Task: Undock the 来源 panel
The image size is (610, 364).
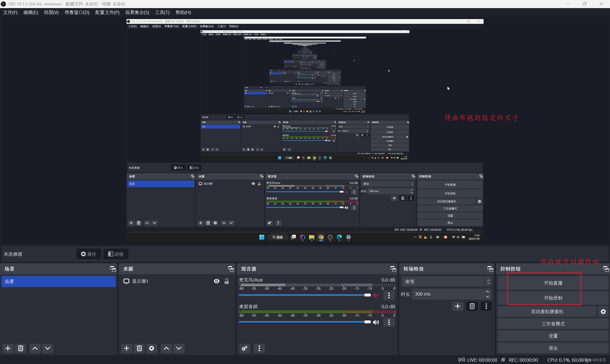Action: click(x=231, y=269)
